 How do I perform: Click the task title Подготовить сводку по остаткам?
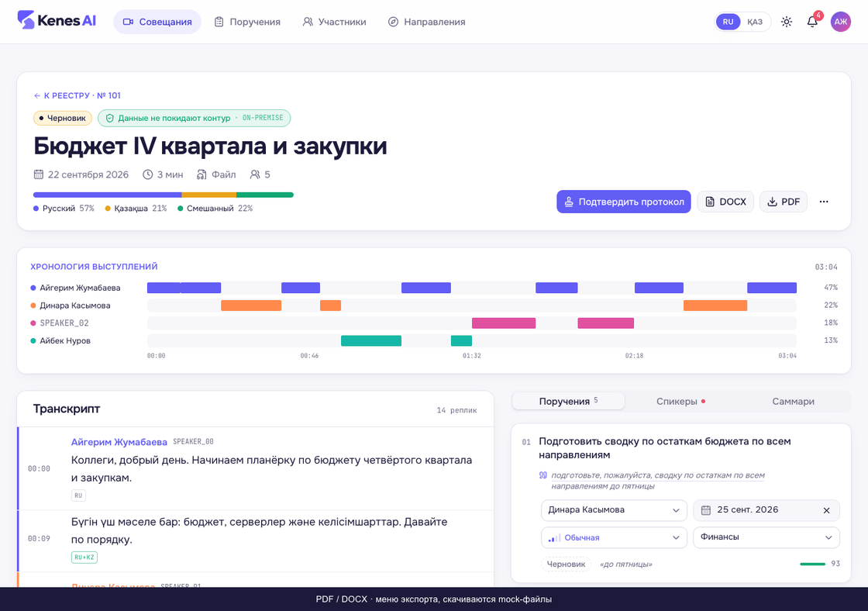coord(664,448)
